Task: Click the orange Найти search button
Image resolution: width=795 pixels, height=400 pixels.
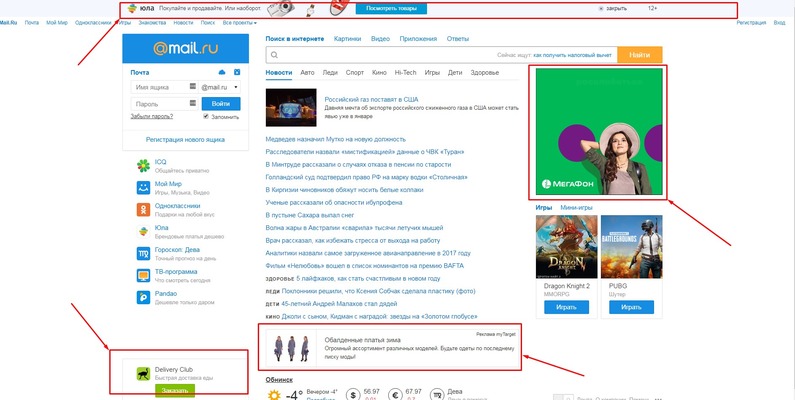Action: (639, 55)
